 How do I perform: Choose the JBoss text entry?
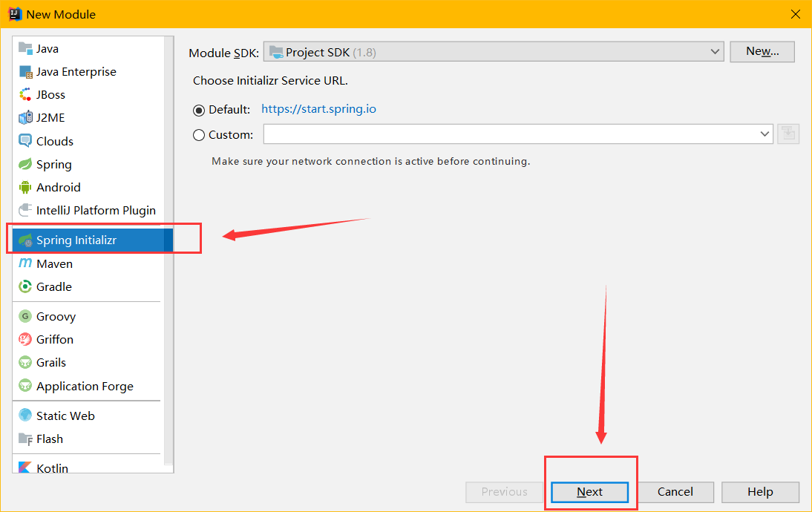pos(50,95)
